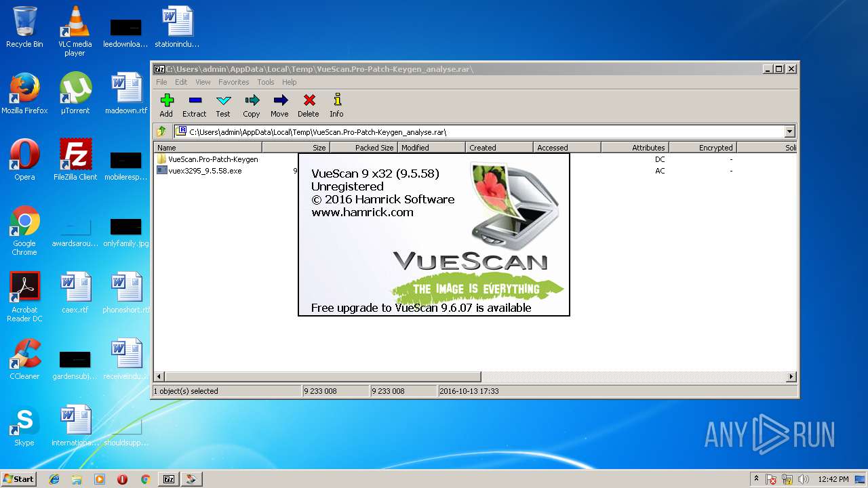
Task: Select the caex.rtf desktop file
Action: (x=75, y=293)
